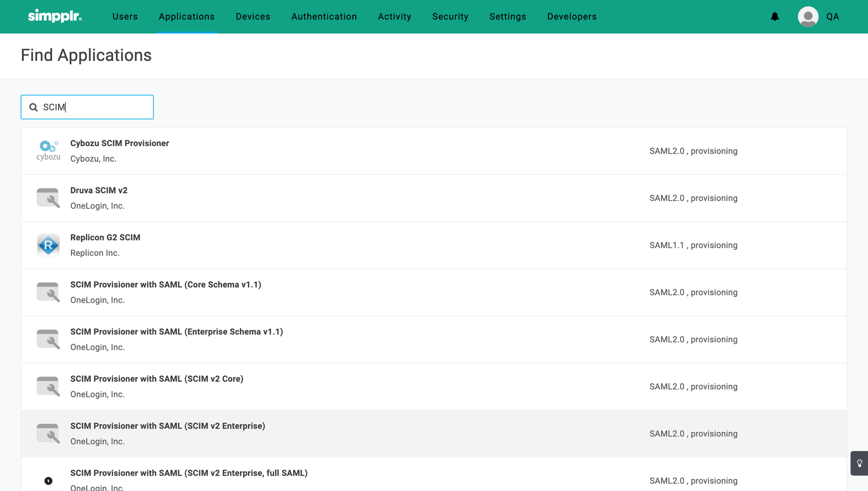Click the Simpplr logo

pyautogui.click(x=55, y=16)
